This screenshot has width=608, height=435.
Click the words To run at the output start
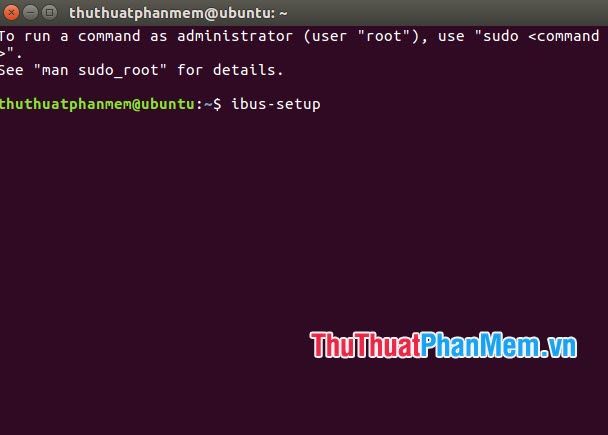[25, 36]
